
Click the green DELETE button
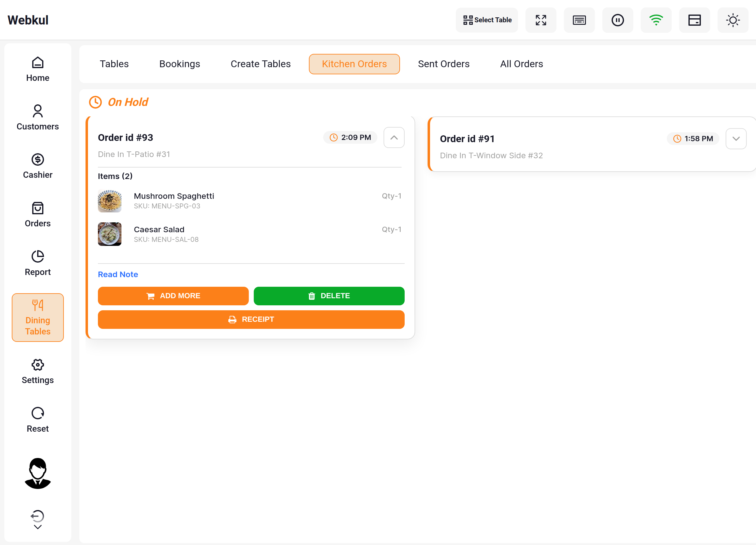click(329, 296)
